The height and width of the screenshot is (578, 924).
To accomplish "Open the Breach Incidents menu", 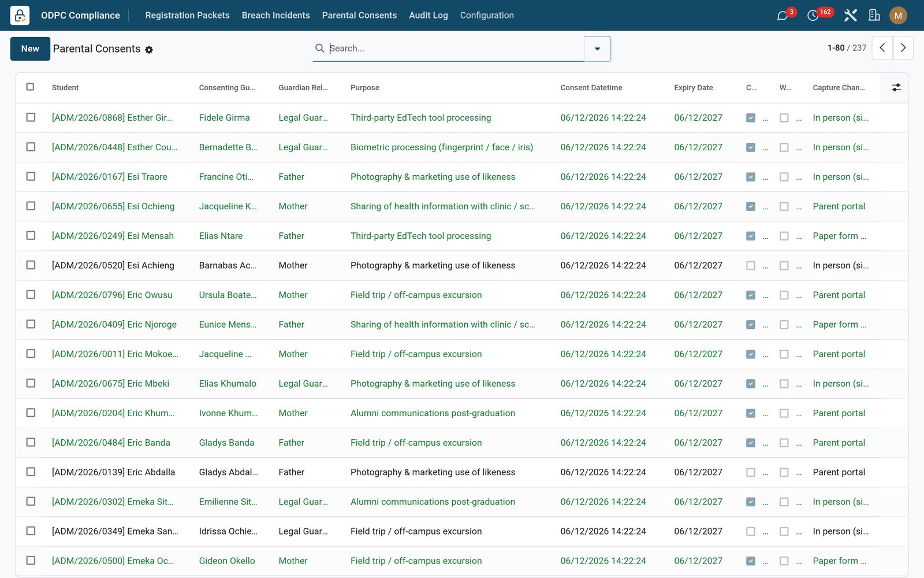I will pyautogui.click(x=275, y=15).
